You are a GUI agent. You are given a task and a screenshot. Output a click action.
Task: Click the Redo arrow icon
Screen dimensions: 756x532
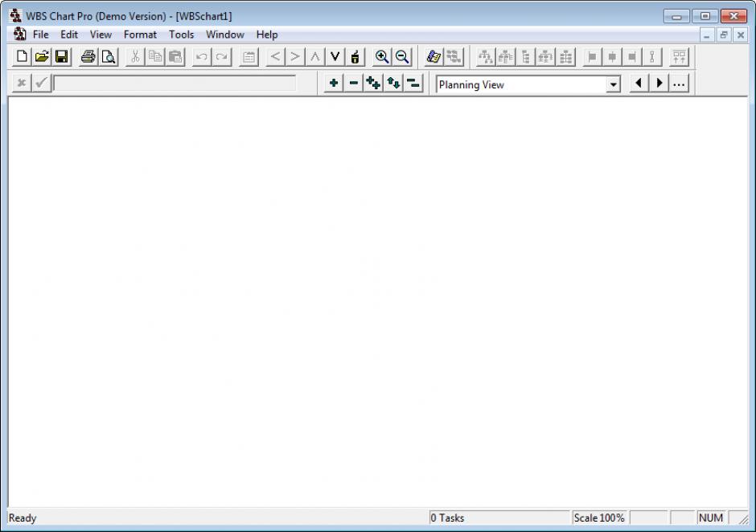(222, 57)
